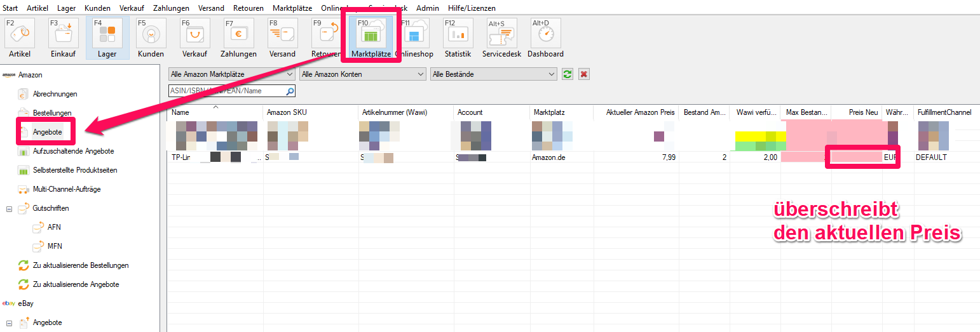Collapse the Gutschriften tree node

click(9, 208)
